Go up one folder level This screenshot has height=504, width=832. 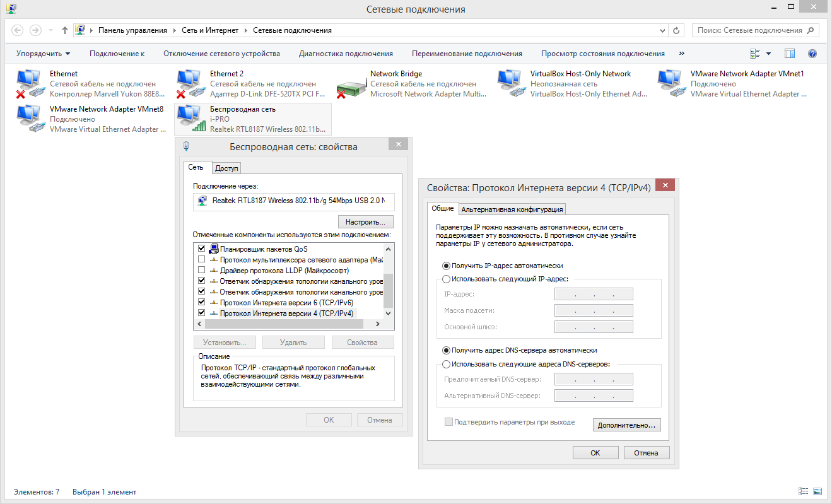65,30
